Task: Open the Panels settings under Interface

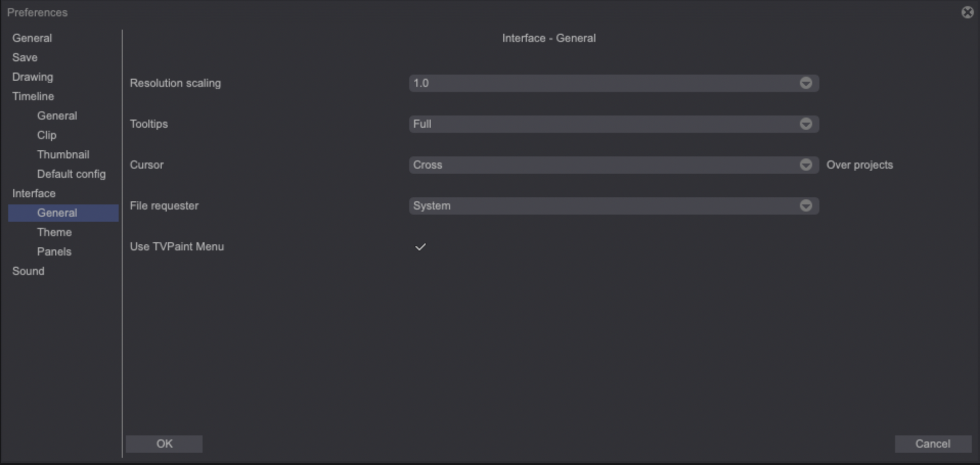Action: coord(54,251)
